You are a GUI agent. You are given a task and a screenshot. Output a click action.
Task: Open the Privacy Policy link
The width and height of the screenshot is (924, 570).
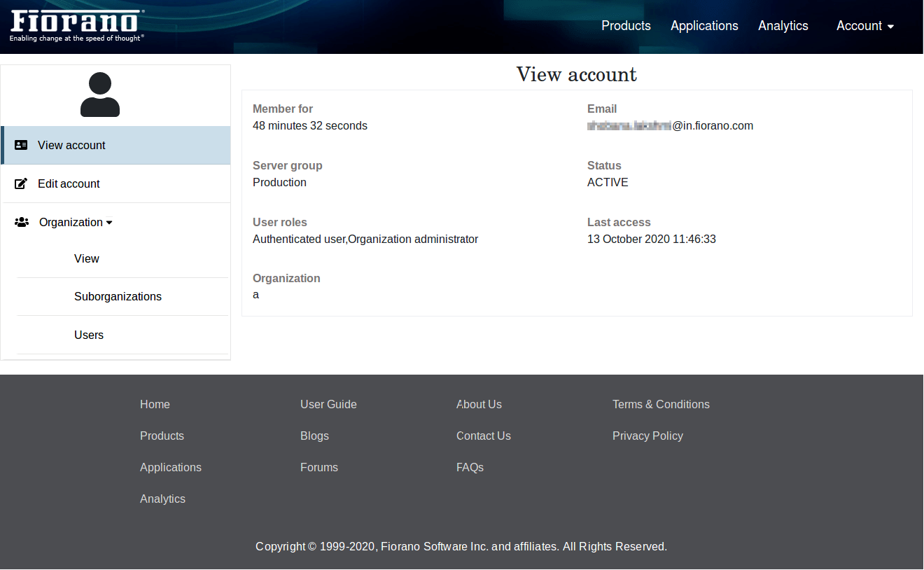pyautogui.click(x=647, y=436)
